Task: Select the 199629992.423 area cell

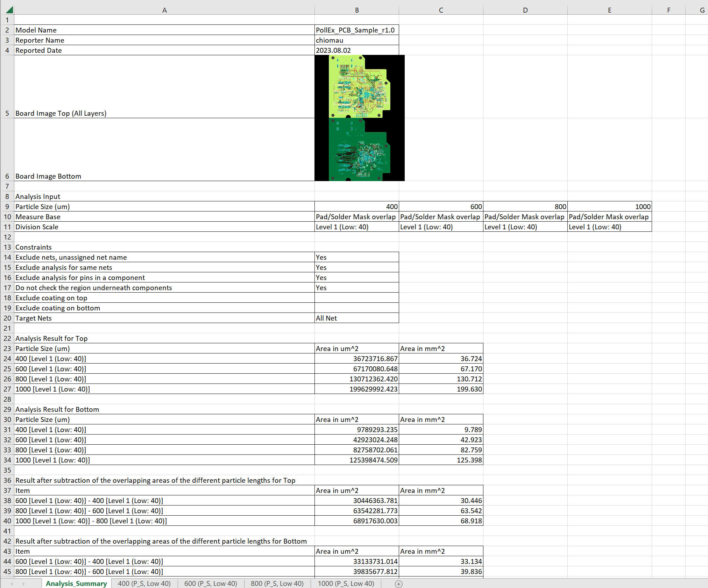Action: click(x=356, y=389)
